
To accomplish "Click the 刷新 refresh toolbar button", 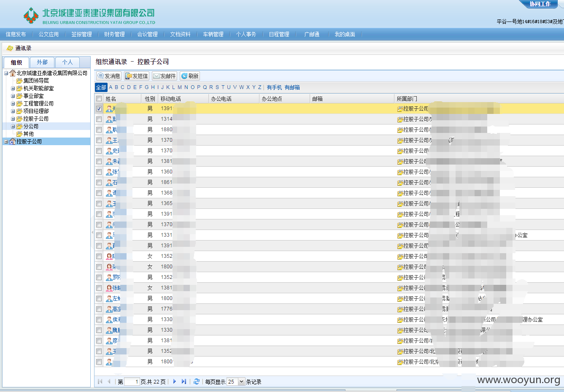I will [190, 76].
